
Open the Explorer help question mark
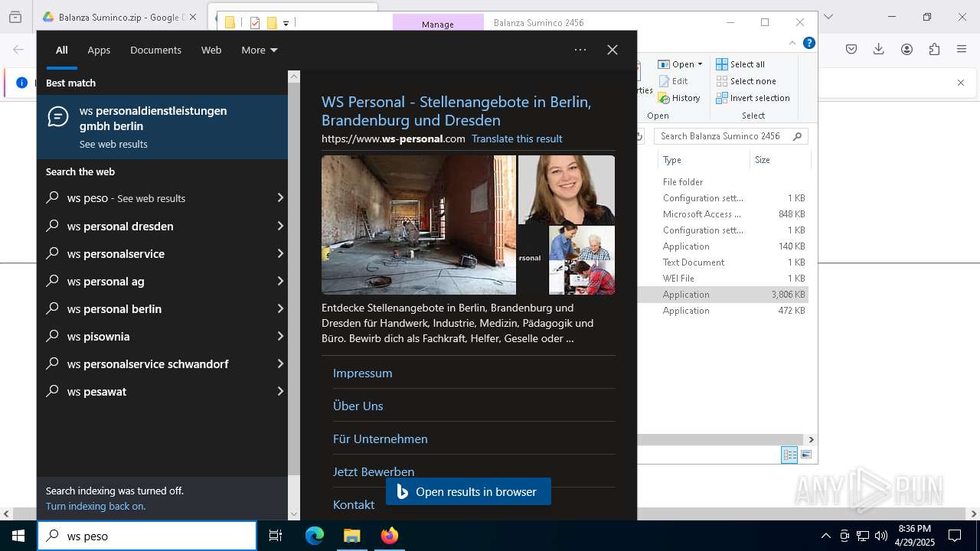point(808,44)
